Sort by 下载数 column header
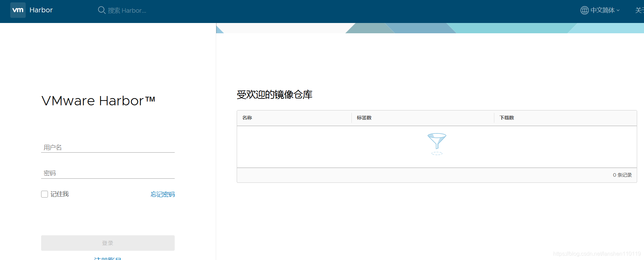The image size is (644, 260). coord(507,118)
